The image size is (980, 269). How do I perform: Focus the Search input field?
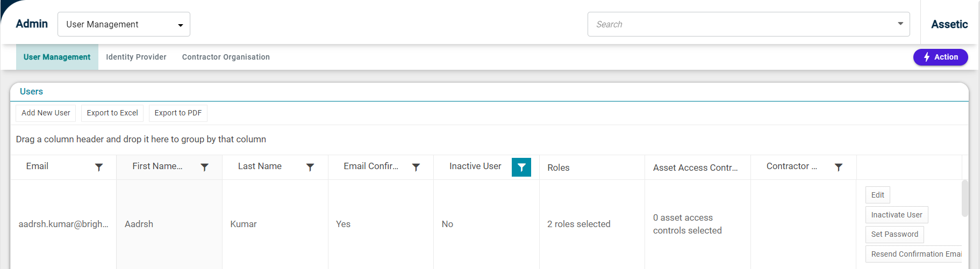tap(742, 24)
